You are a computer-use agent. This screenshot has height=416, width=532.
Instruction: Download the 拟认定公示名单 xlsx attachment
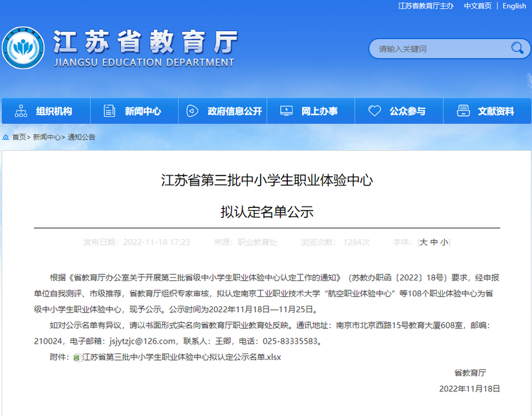(180, 360)
